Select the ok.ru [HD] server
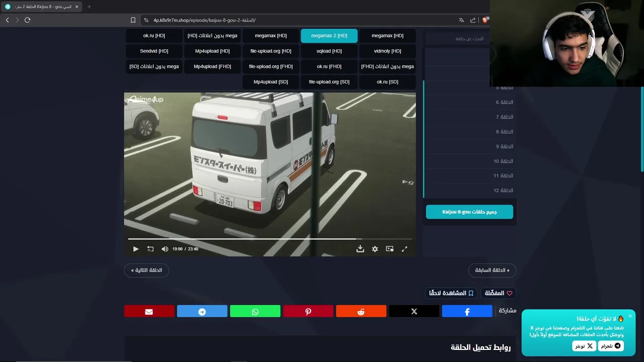 pos(154,36)
